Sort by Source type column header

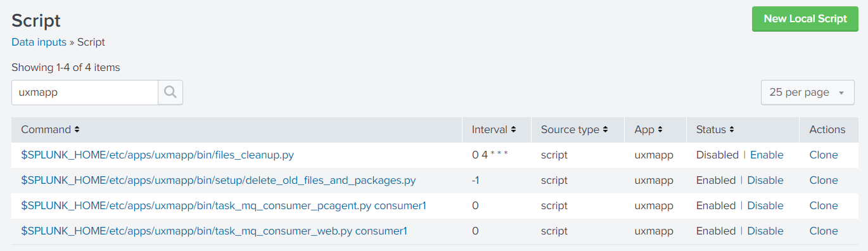click(x=574, y=130)
